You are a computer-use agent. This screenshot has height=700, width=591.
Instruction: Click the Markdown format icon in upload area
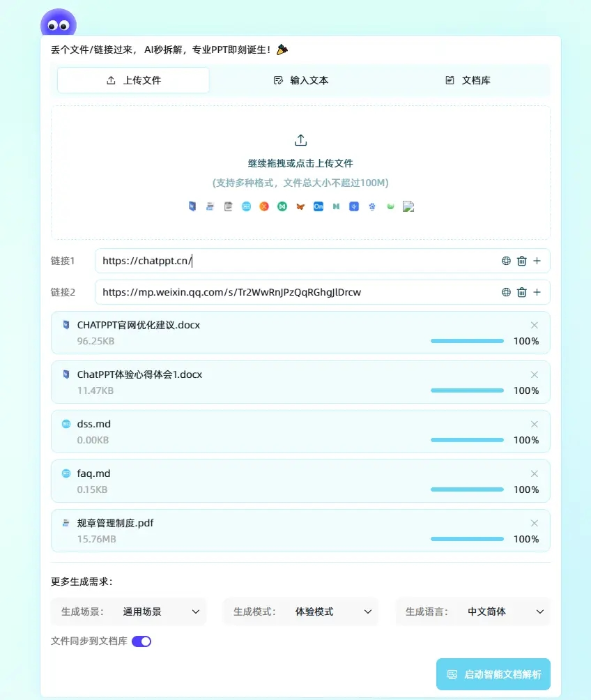[x=247, y=206]
